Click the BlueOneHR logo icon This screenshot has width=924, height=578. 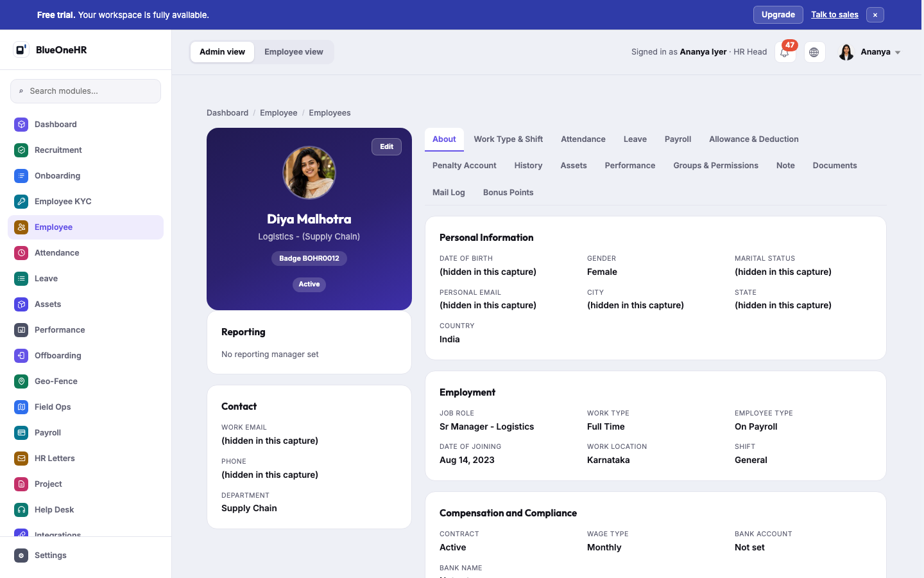(21, 49)
